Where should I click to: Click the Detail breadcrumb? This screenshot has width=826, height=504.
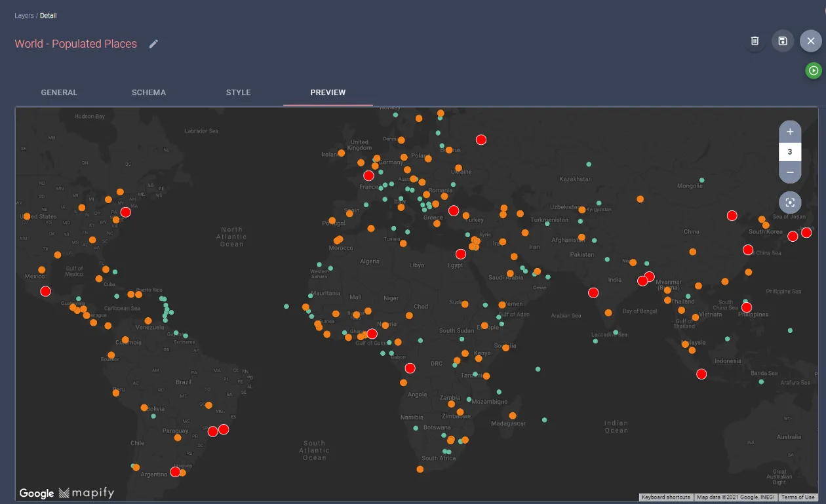pyautogui.click(x=49, y=15)
